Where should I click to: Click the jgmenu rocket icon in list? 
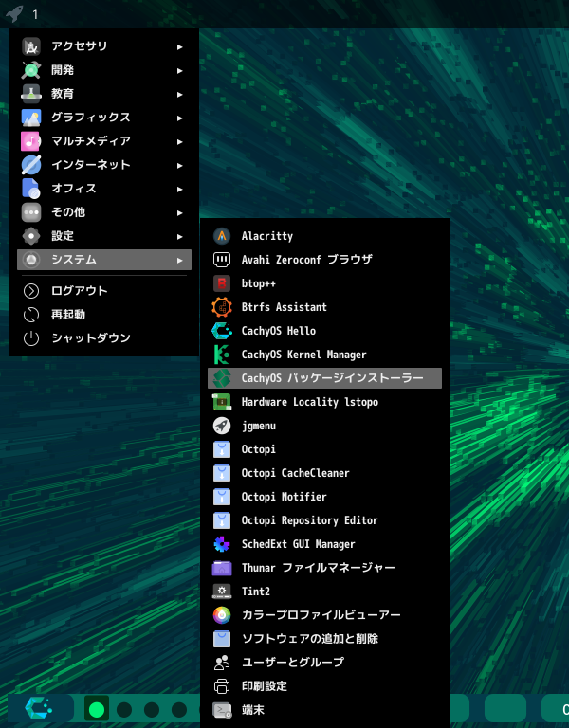point(222,426)
